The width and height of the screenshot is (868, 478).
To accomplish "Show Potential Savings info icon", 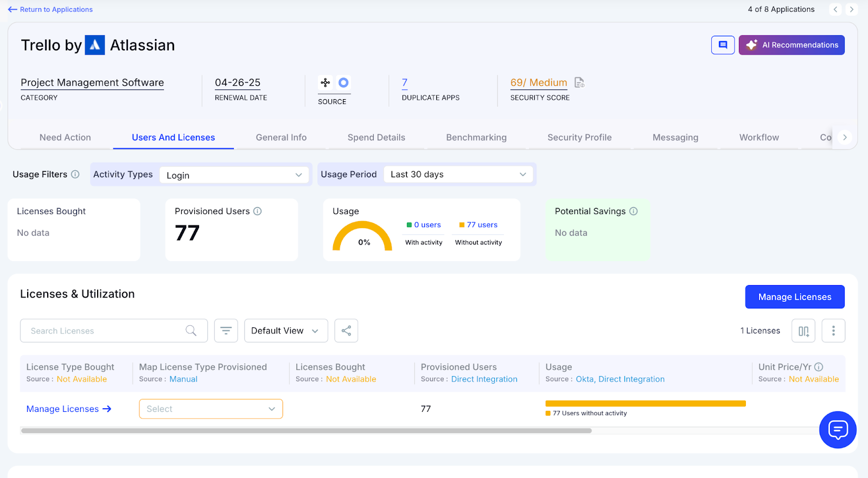I will [x=633, y=211].
